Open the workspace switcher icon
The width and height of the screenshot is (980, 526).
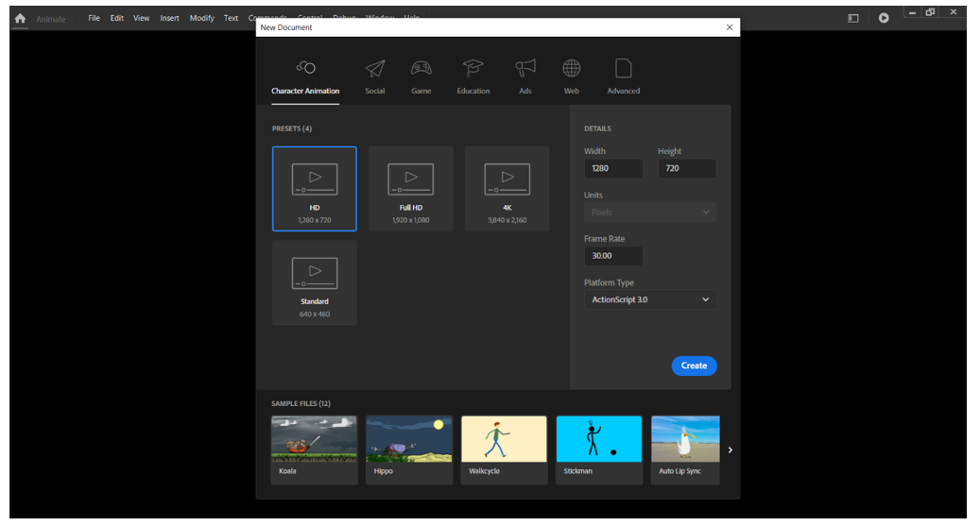click(853, 18)
